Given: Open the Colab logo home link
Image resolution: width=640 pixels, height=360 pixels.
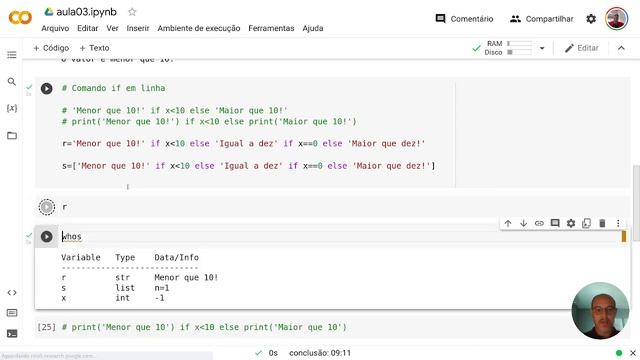Looking at the screenshot, I should (20, 18).
